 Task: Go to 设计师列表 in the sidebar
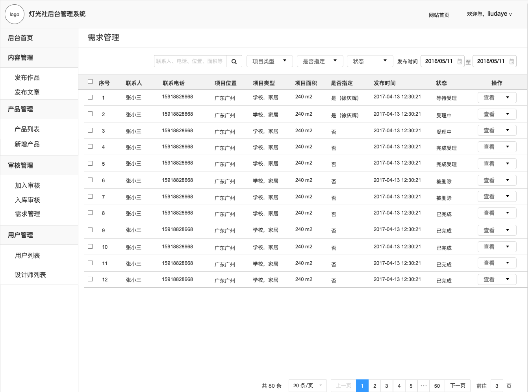pyautogui.click(x=30, y=275)
